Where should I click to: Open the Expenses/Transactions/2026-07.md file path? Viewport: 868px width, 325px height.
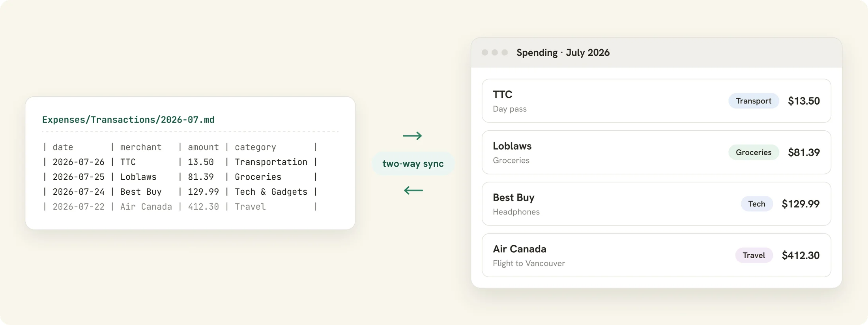(128, 120)
